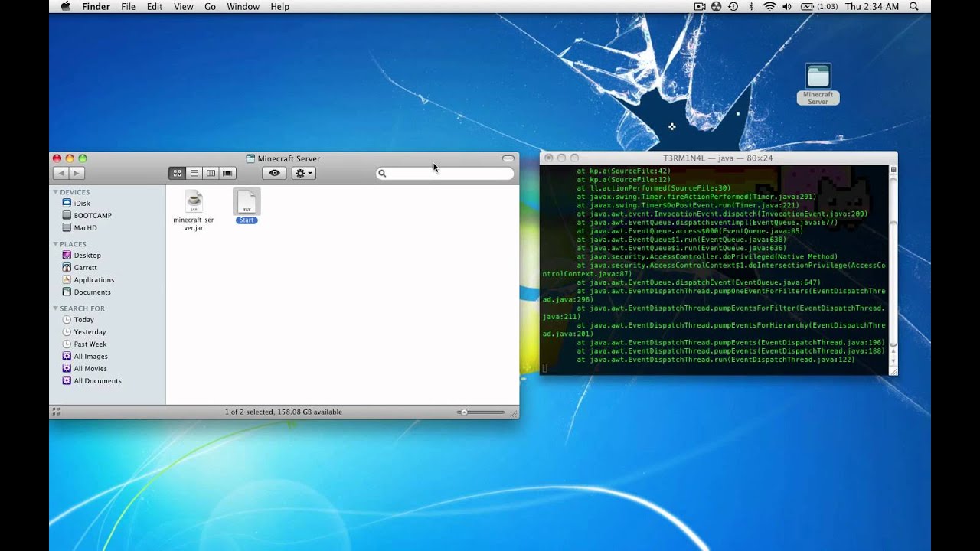The image size is (980, 551).
Task: Open the Action gear dropdown
Action: [x=303, y=174]
